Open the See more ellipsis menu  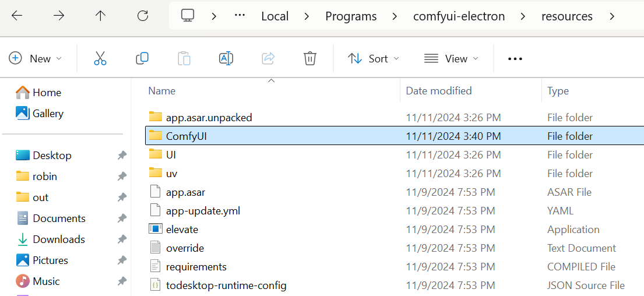[515, 58]
